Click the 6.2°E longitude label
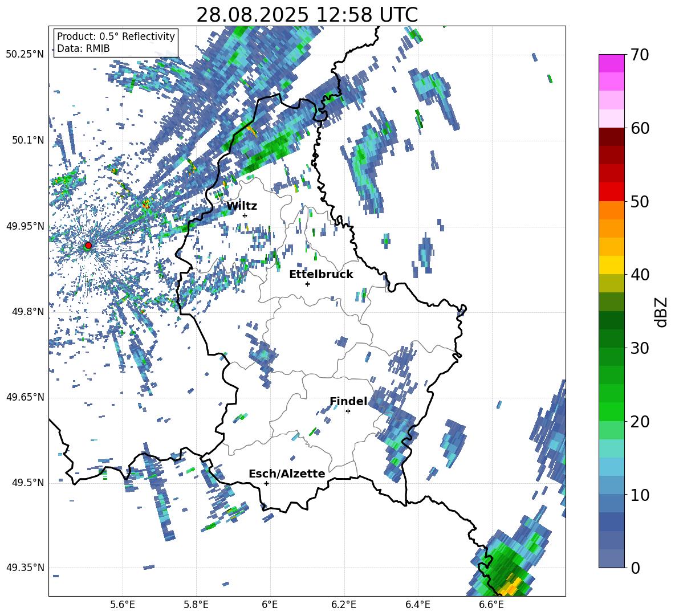 point(344,605)
